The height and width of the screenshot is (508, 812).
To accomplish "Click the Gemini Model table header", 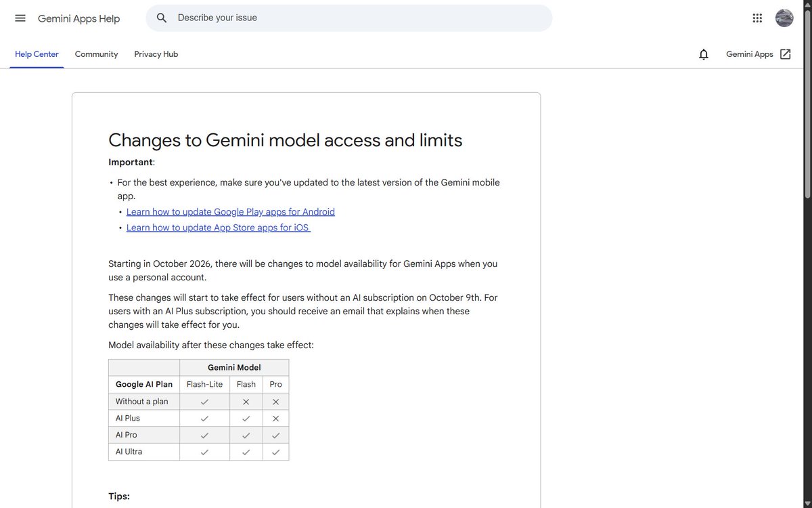I will pyautogui.click(x=234, y=368).
